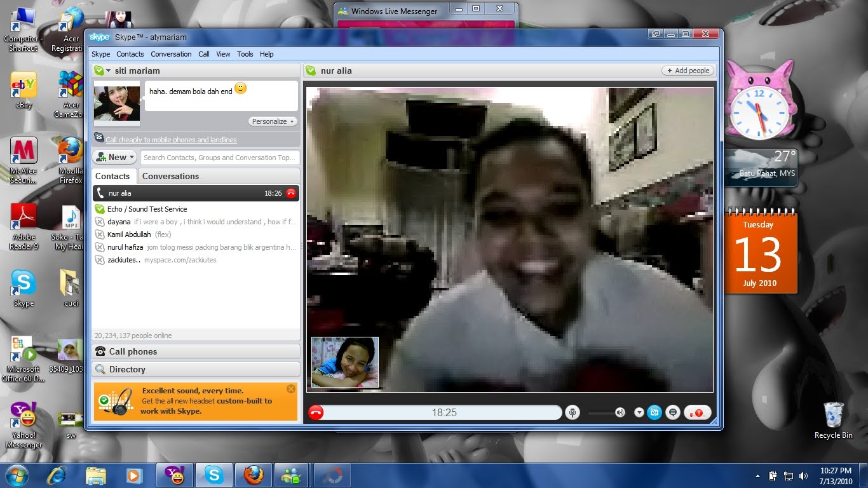Switch to the Contacts tab

click(112, 176)
